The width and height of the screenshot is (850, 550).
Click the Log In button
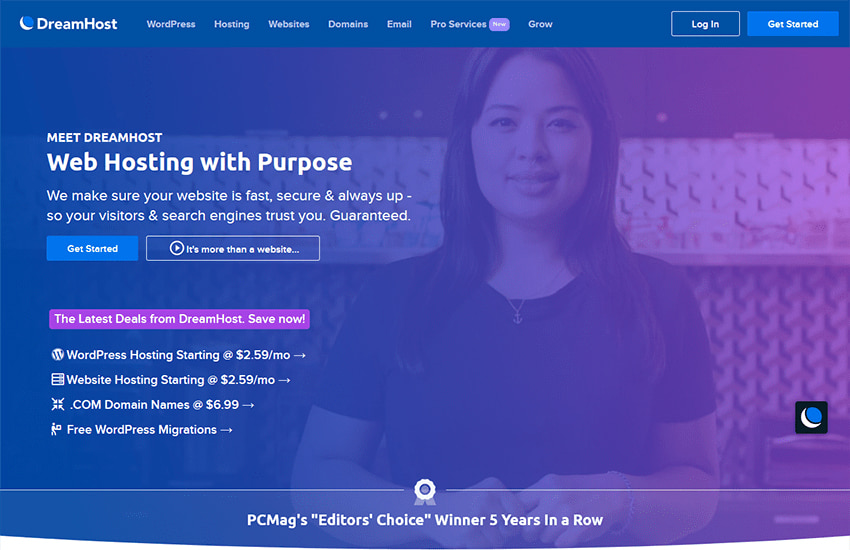(x=705, y=24)
